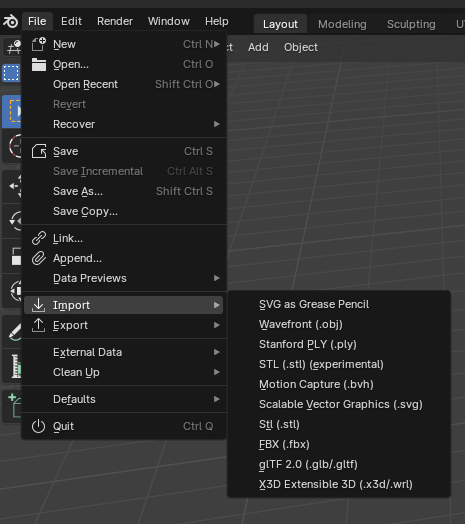Import Stanford PLY (.ply) file

(339, 344)
